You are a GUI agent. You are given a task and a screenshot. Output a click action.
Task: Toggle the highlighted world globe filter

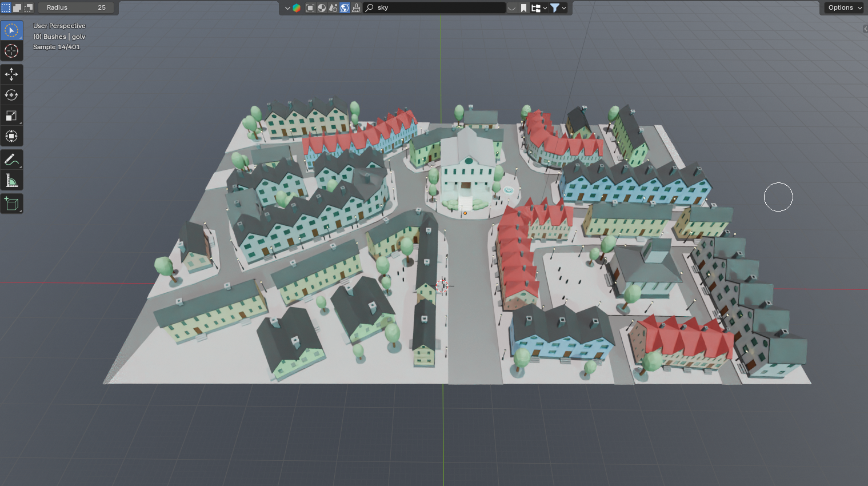345,7
